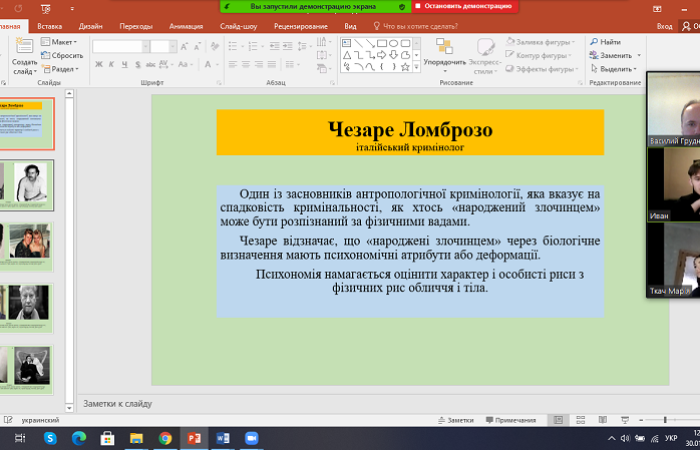Open the Arrange (Упорядочить) tool

(x=444, y=52)
